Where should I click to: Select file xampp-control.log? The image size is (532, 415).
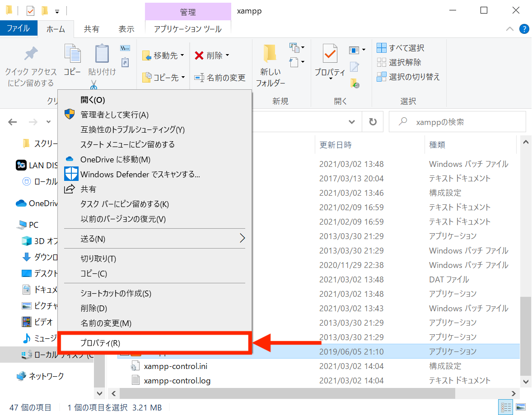pos(177,381)
